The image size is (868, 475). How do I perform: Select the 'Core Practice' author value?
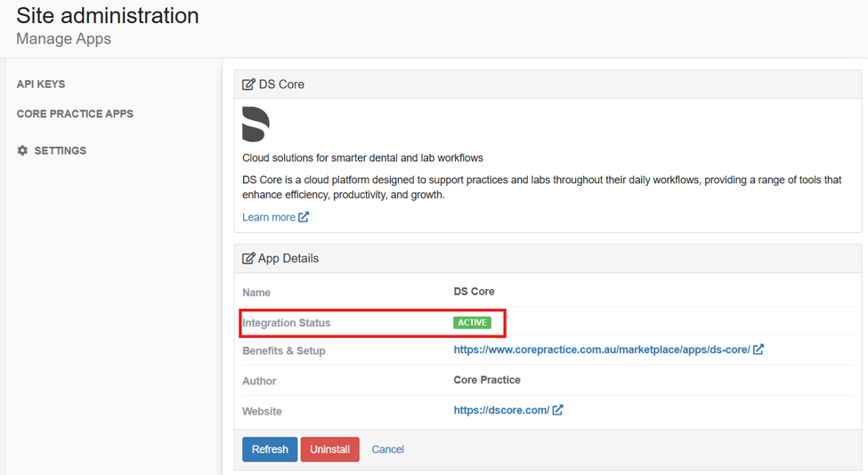[x=487, y=380]
